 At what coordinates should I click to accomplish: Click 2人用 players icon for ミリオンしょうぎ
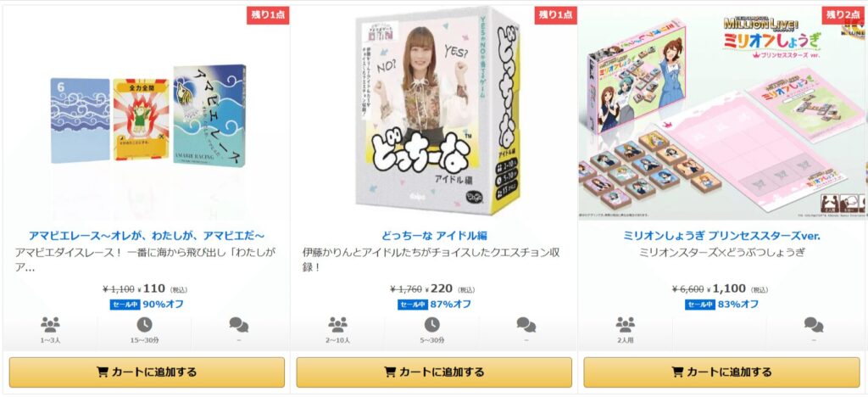(x=625, y=324)
